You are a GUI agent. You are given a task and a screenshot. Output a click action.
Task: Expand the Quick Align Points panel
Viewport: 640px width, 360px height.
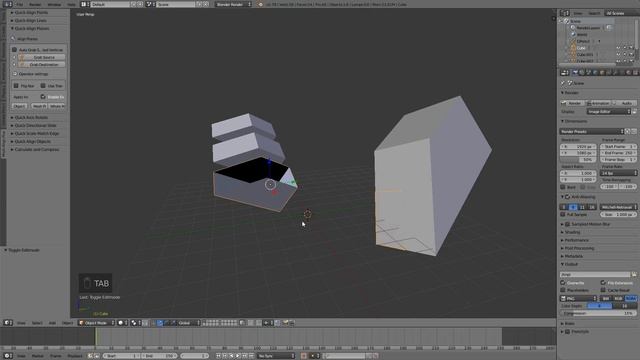coord(31,13)
